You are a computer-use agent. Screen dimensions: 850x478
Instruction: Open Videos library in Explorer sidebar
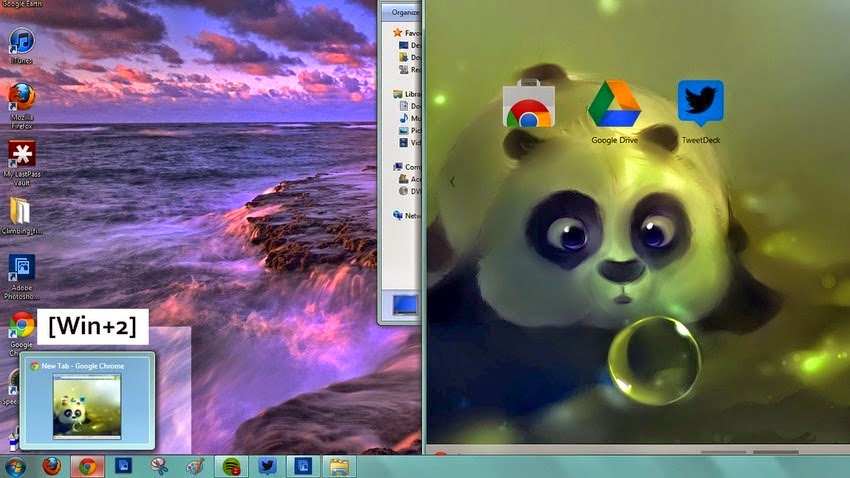[x=410, y=143]
